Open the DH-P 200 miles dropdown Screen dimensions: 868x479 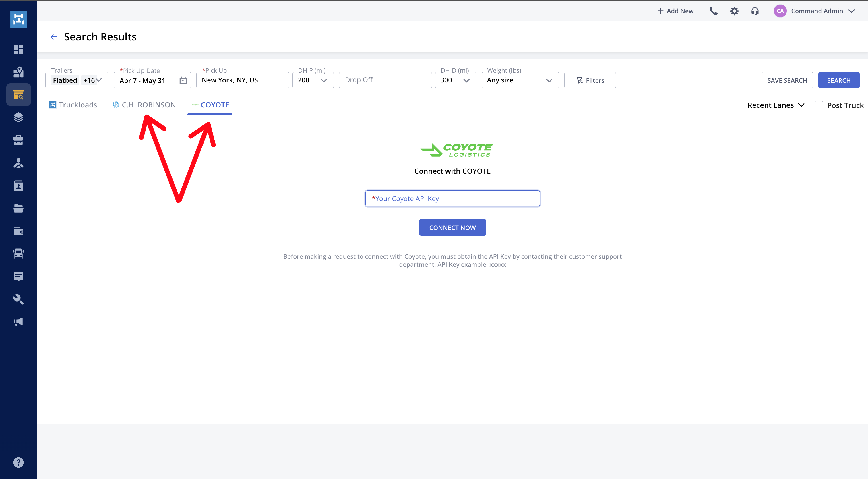[x=313, y=80]
